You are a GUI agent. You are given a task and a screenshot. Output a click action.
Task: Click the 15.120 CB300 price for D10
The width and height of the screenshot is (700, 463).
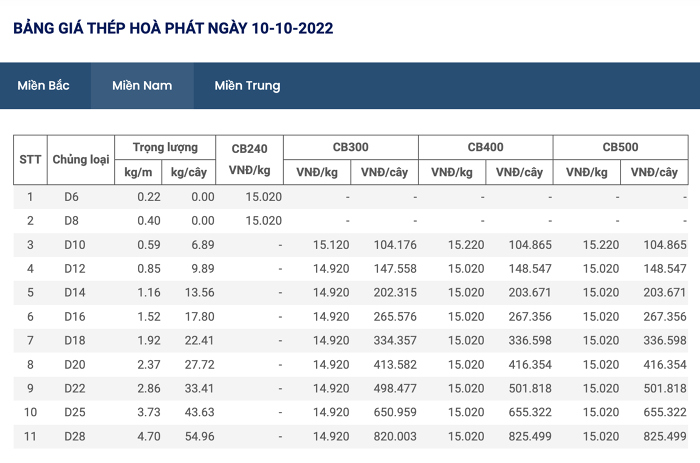coord(331,245)
